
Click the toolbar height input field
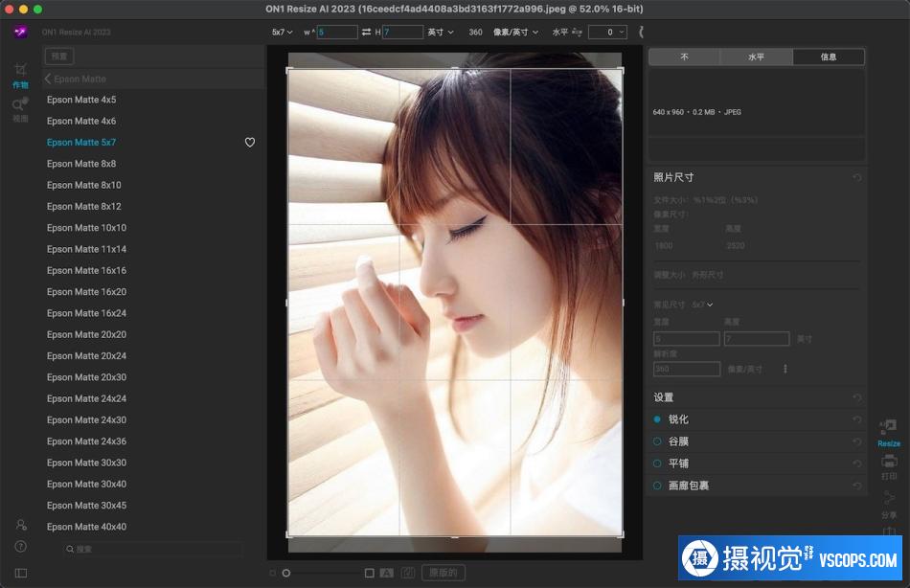402,32
